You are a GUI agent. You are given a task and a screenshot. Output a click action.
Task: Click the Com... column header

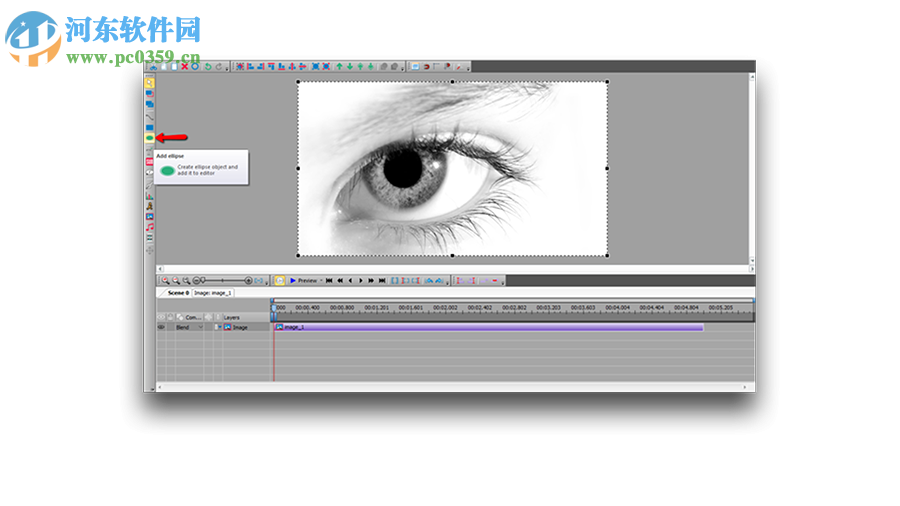193,317
